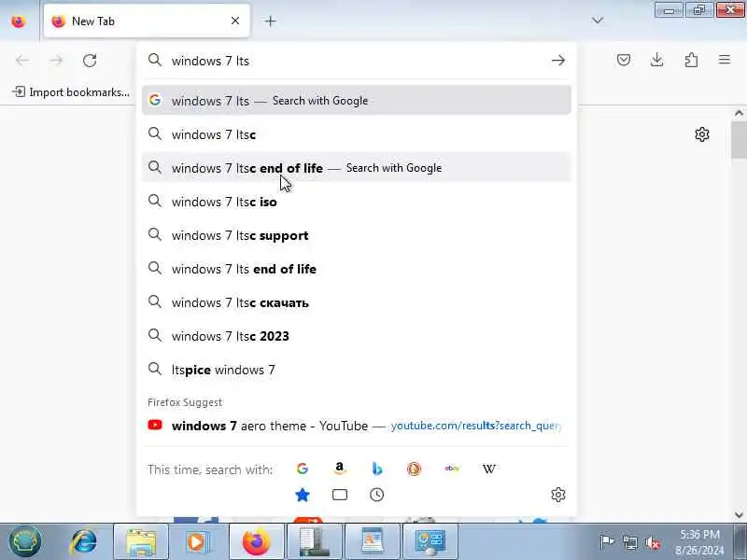Switch to Firefox taskbar button

point(256,541)
